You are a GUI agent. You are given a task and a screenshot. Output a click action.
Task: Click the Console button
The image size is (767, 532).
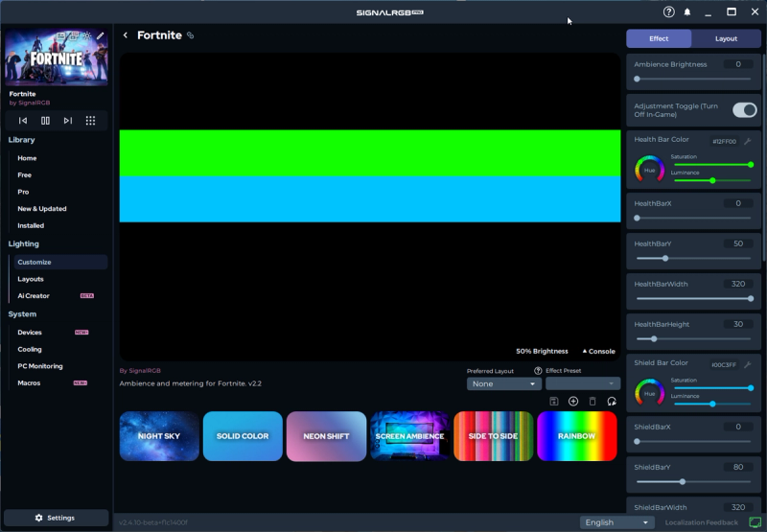point(598,351)
